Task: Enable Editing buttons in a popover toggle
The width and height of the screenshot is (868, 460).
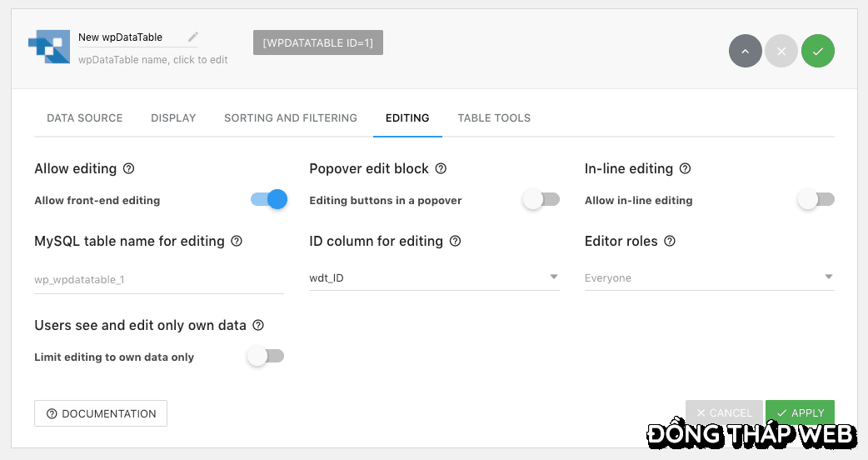Action: [541, 199]
